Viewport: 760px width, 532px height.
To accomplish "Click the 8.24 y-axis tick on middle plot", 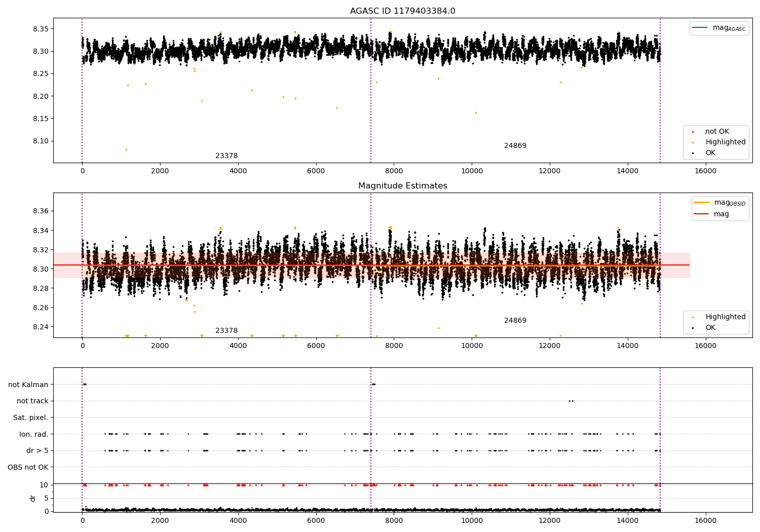I will point(41,327).
